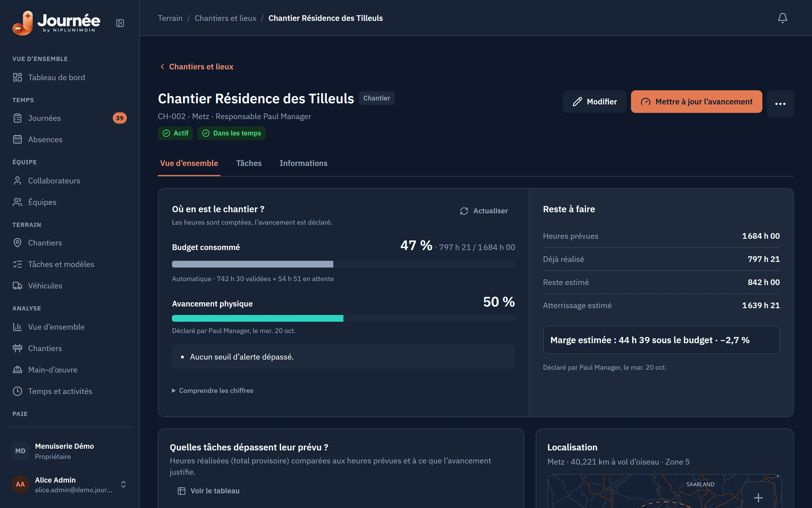This screenshot has width=812, height=508.
Task: Click Mettre à jour l'avancement button
Action: [696, 102]
